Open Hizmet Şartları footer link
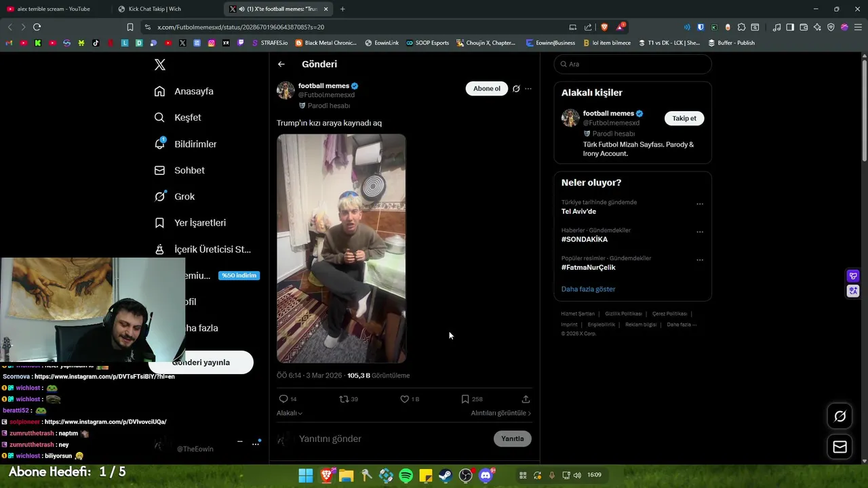The height and width of the screenshot is (488, 868). tap(578, 314)
